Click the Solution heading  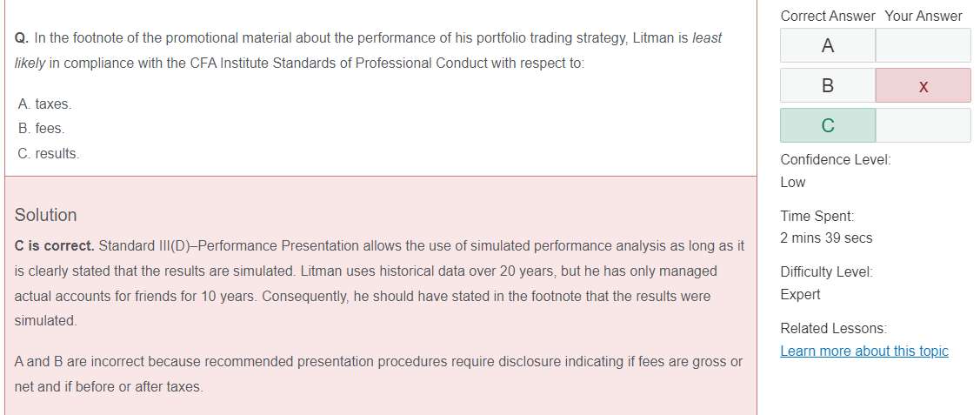click(x=45, y=215)
